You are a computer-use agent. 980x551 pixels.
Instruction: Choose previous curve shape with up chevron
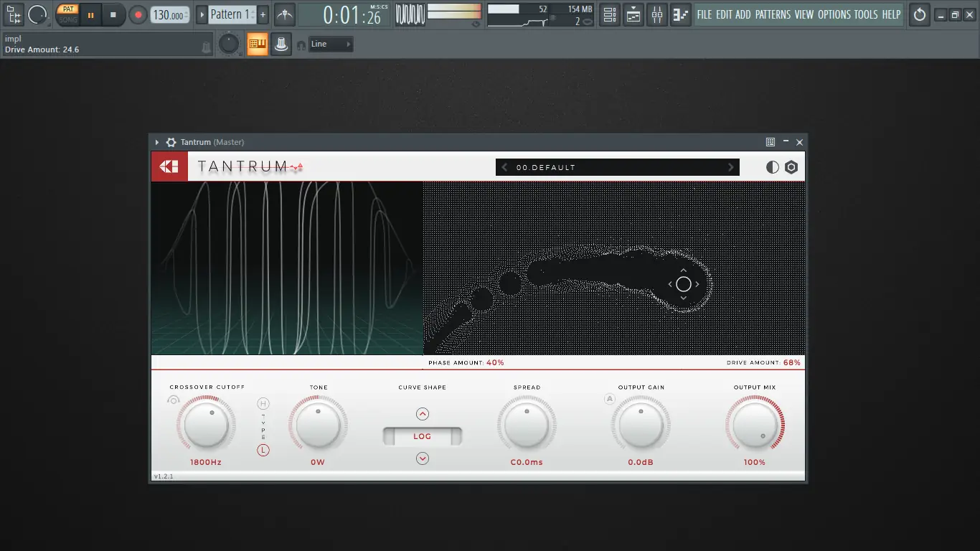[423, 414]
